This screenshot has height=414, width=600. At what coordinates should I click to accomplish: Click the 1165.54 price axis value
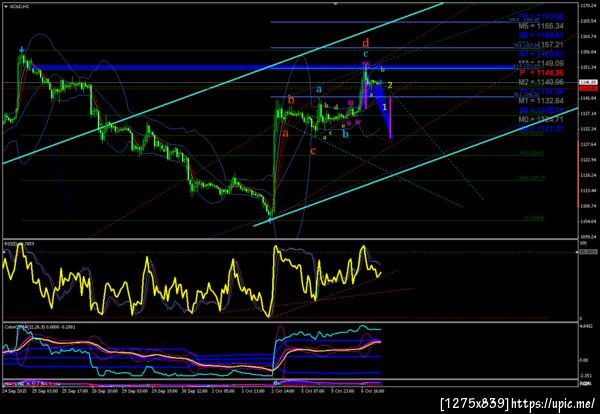[x=587, y=21]
